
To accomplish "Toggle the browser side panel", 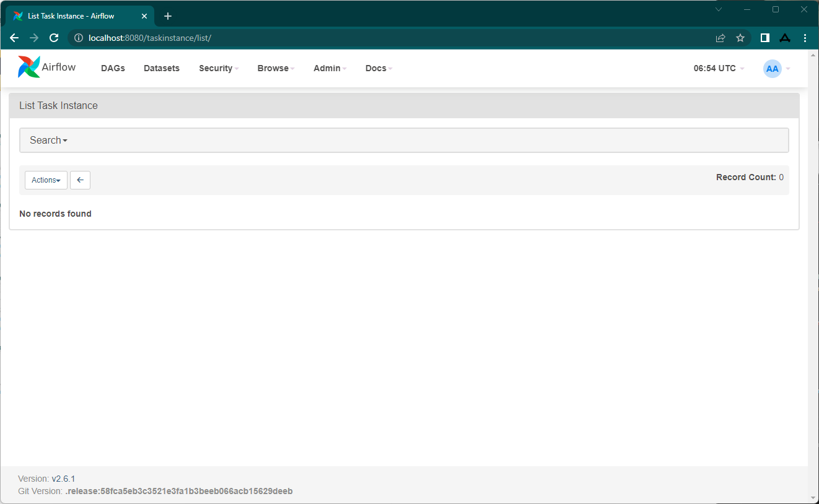I will tap(765, 38).
